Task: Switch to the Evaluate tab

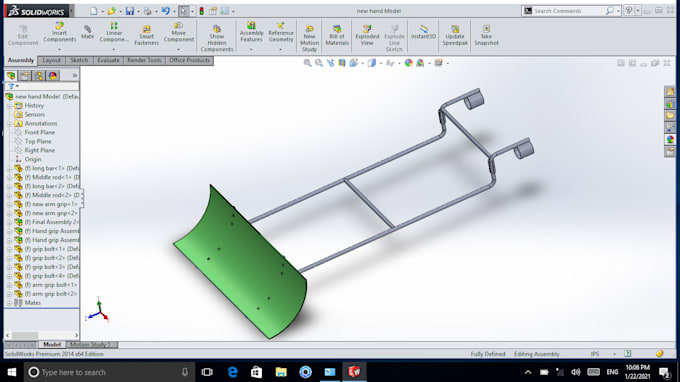Action: click(x=108, y=60)
